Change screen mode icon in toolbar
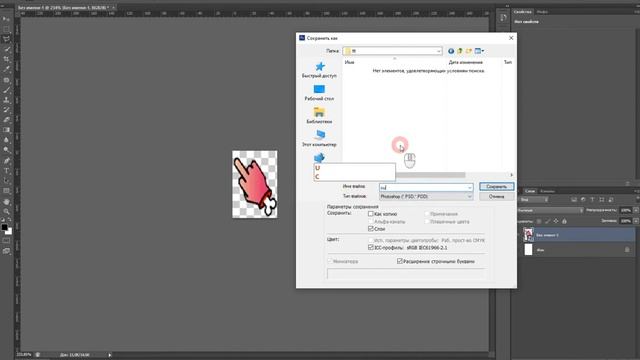The height and width of the screenshot is (360, 640). (x=6, y=251)
